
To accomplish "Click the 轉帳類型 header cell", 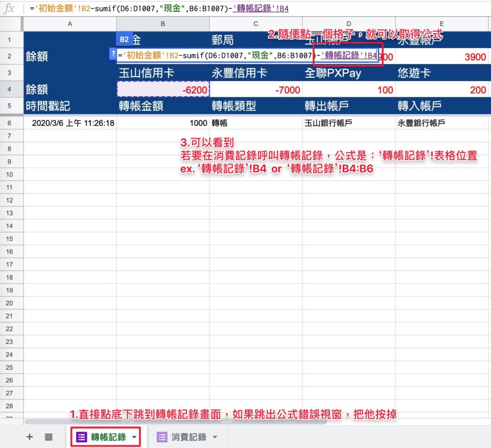I will tap(256, 106).
